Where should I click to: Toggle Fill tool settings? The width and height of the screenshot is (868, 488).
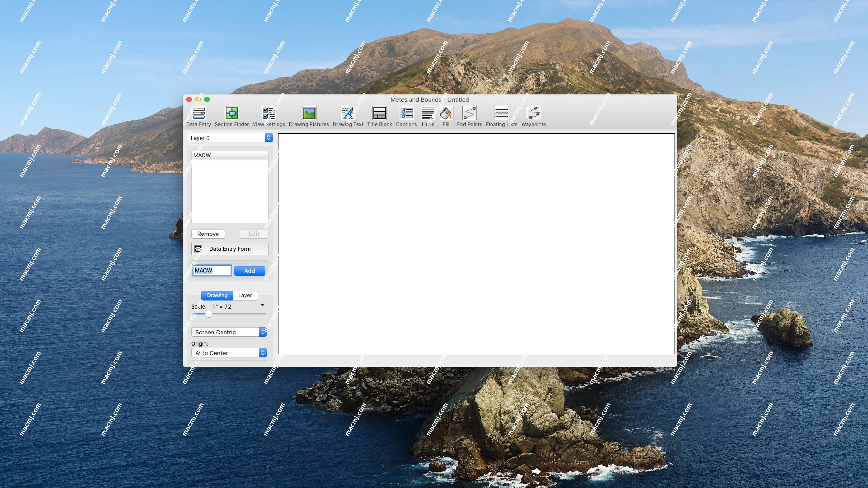(446, 116)
